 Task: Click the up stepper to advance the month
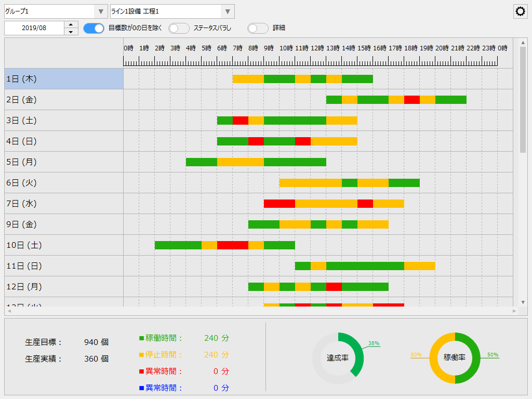pyautogui.click(x=71, y=25)
